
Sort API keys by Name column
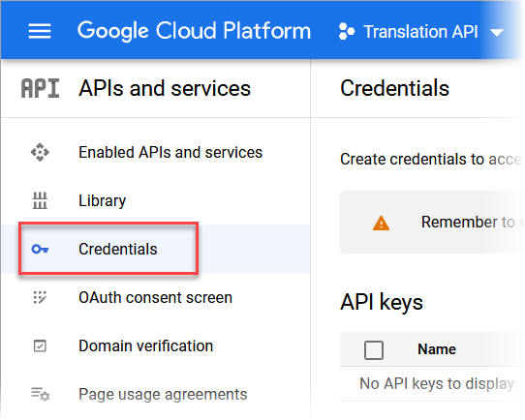point(437,349)
